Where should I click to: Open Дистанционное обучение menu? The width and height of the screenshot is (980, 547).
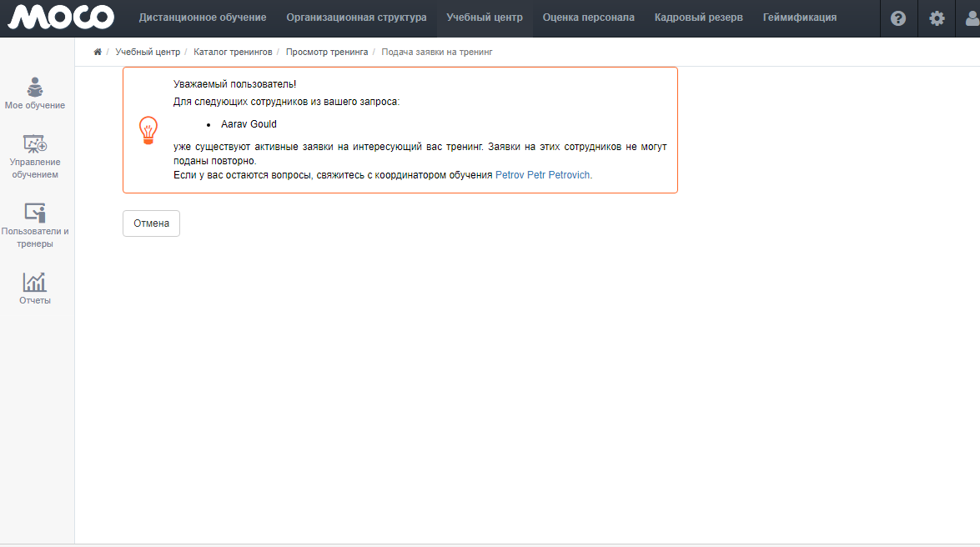tap(203, 18)
